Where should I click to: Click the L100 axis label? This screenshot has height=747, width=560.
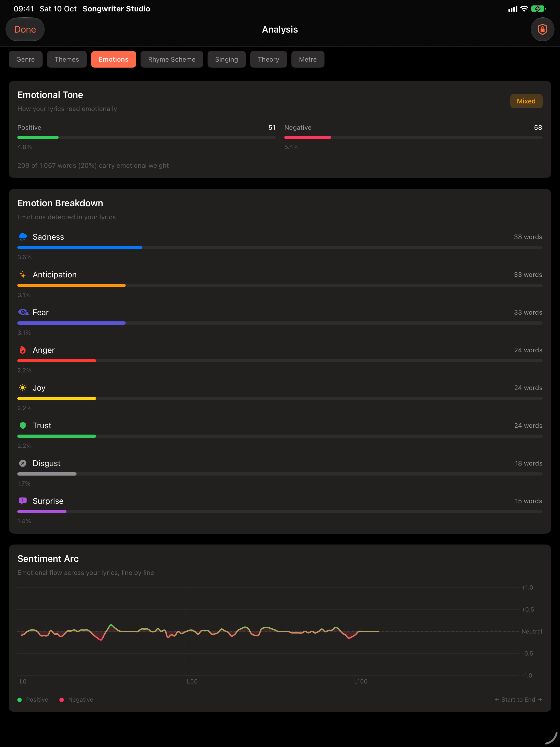[x=361, y=682]
